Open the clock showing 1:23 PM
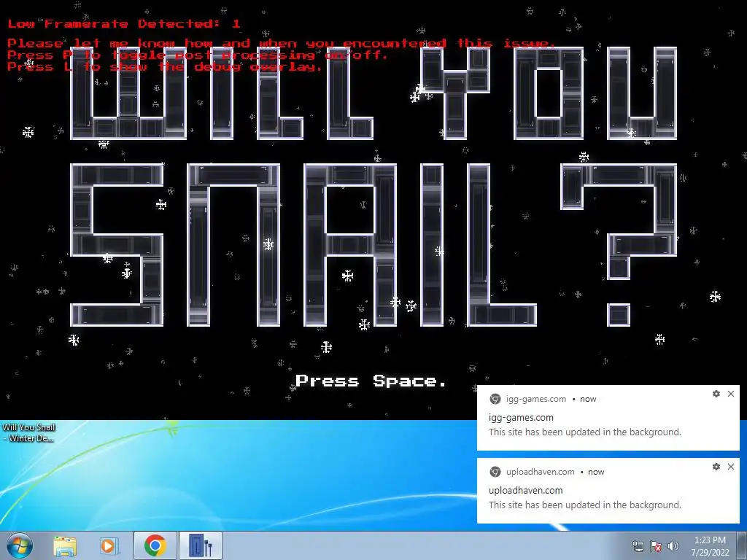 click(x=710, y=546)
